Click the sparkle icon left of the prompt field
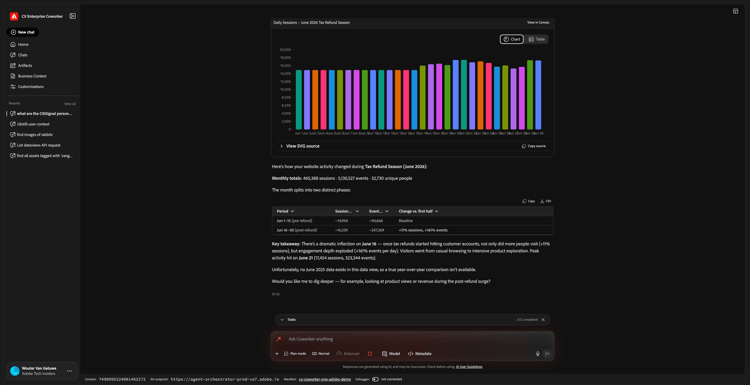 [278, 339]
